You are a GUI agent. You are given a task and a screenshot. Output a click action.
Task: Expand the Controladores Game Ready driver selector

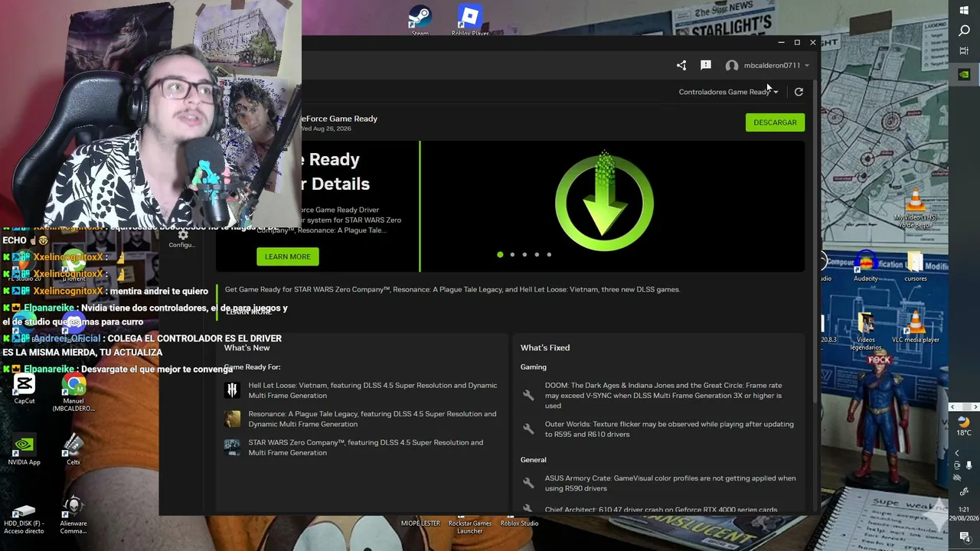[728, 92]
